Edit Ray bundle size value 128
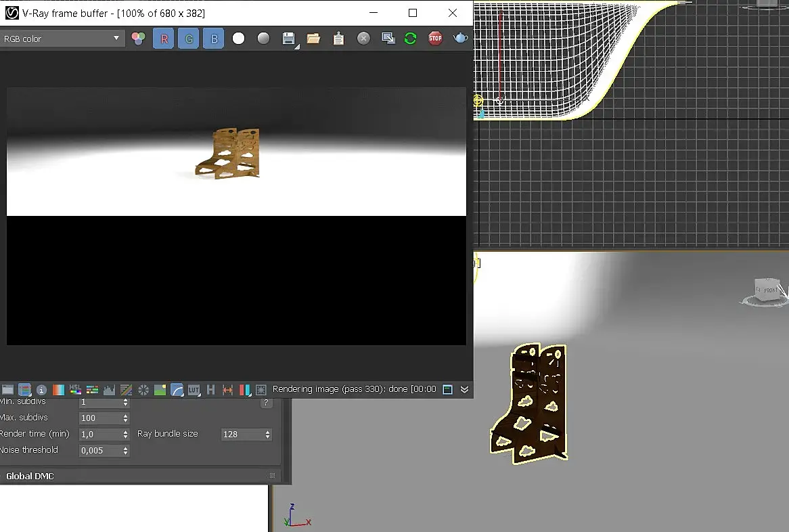This screenshot has width=789, height=532. tap(242, 435)
